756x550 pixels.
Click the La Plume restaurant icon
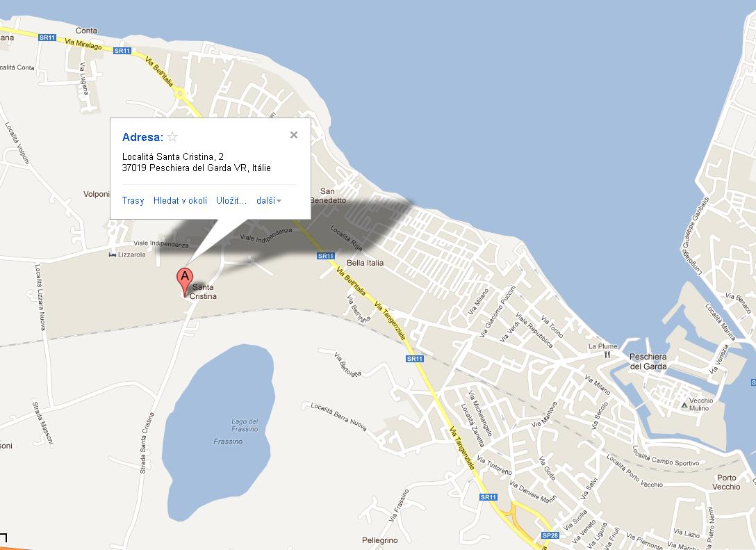[607, 354]
